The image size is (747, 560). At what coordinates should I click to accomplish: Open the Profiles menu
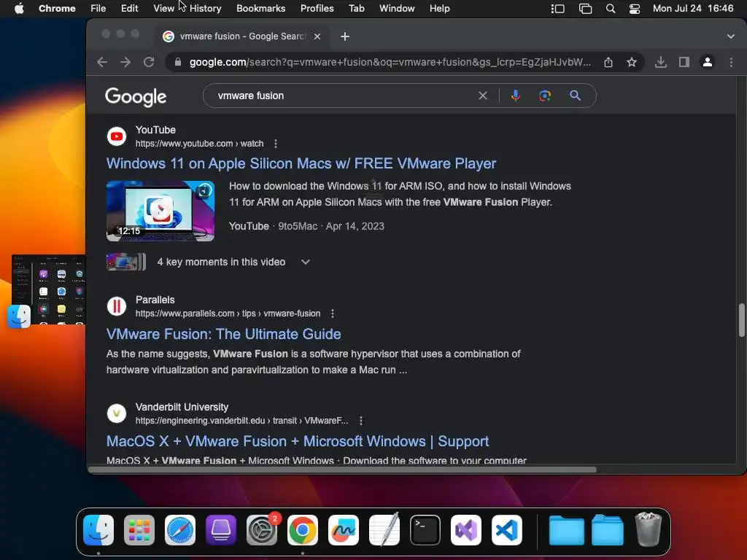(x=317, y=8)
